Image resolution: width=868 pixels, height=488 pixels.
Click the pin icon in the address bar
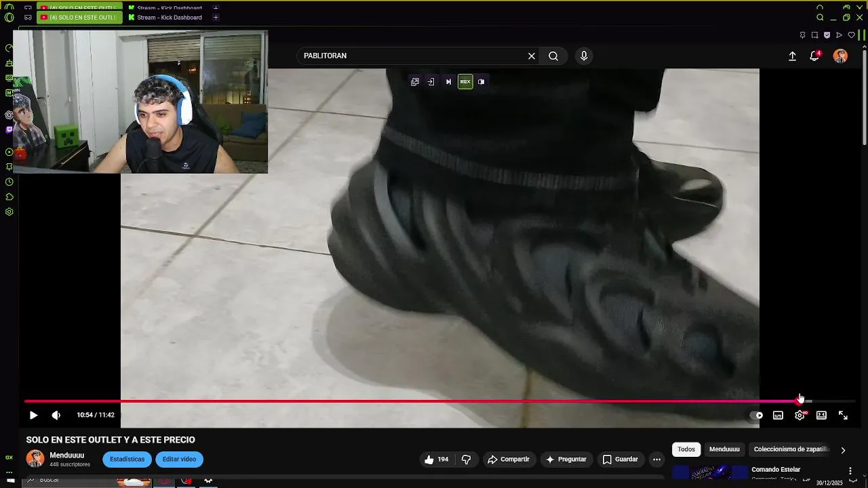click(x=802, y=35)
